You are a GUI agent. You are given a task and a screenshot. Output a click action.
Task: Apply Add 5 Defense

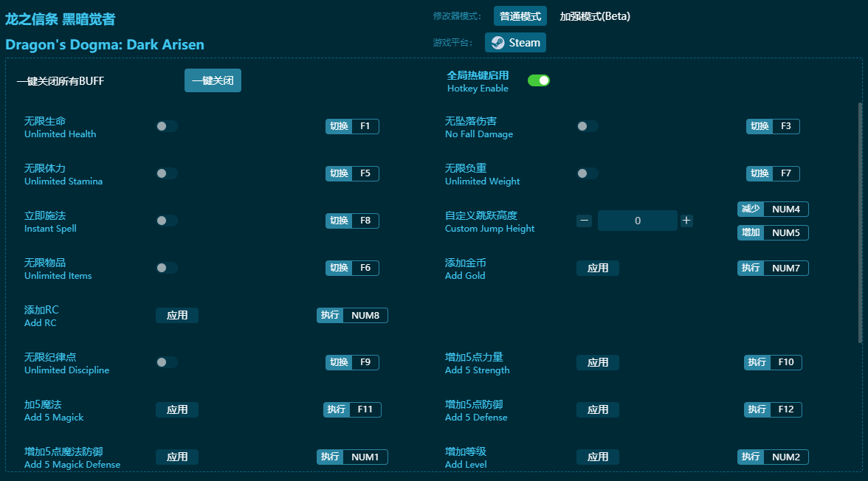pyautogui.click(x=598, y=409)
